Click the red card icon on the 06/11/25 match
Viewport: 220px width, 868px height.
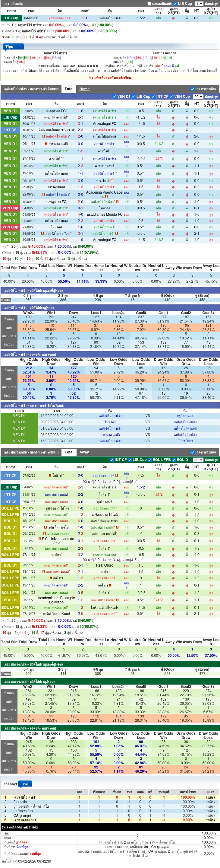pos(46,144)
